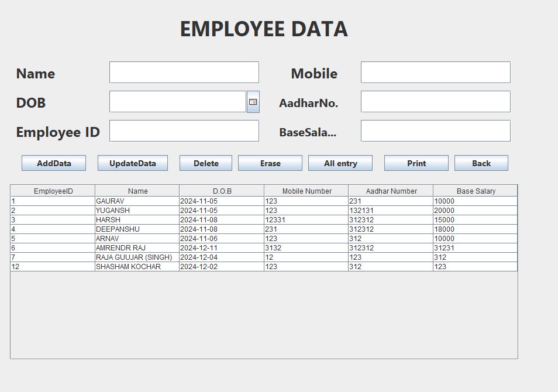Click inside the BaseSalary input field
Screen dimensions: 558x392
pyautogui.click(x=435, y=130)
